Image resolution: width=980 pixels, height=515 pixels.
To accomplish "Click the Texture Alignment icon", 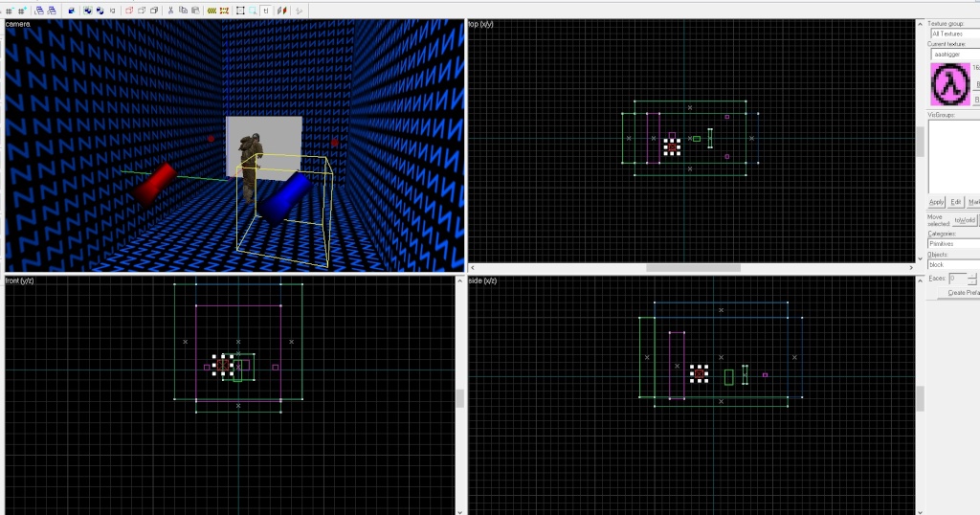I will (x=282, y=11).
